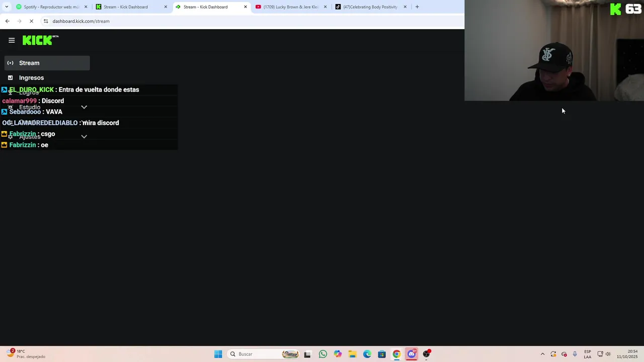The width and height of the screenshot is (644, 362).
Task: Switch to the Lucky Brown YouTube tab
Action: (x=290, y=7)
